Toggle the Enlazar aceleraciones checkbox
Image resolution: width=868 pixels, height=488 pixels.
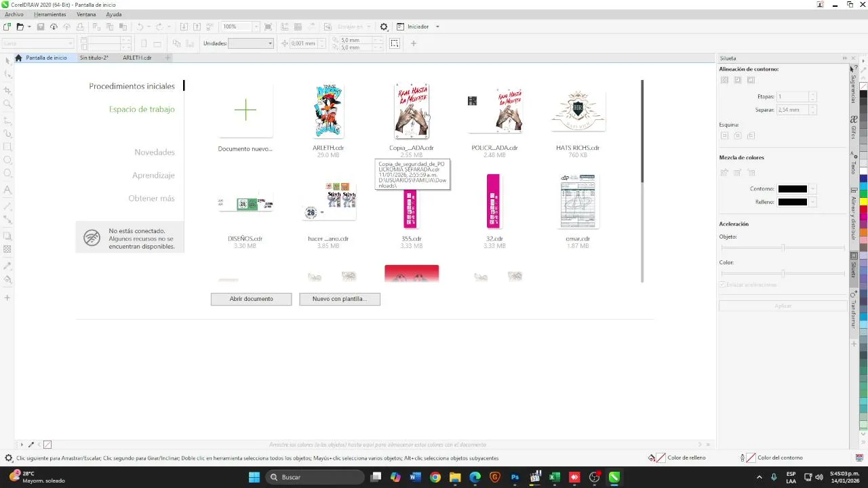click(722, 285)
